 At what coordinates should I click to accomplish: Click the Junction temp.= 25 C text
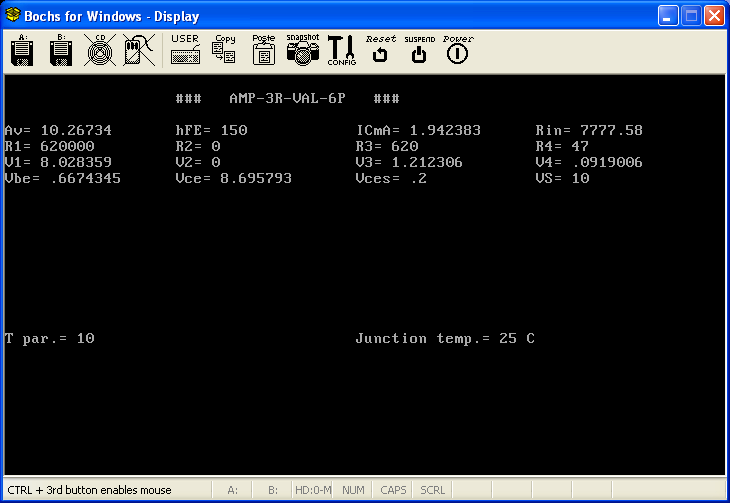445,339
